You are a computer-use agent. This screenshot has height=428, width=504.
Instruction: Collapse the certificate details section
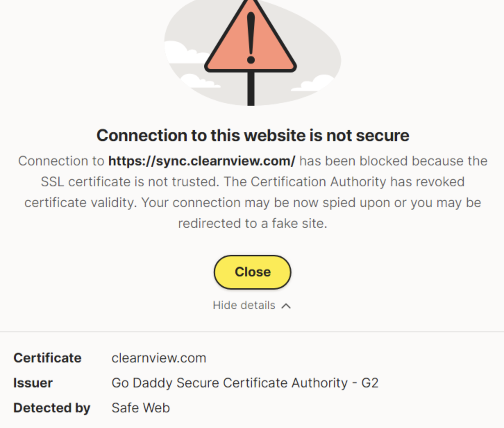pyautogui.click(x=252, y=305)
